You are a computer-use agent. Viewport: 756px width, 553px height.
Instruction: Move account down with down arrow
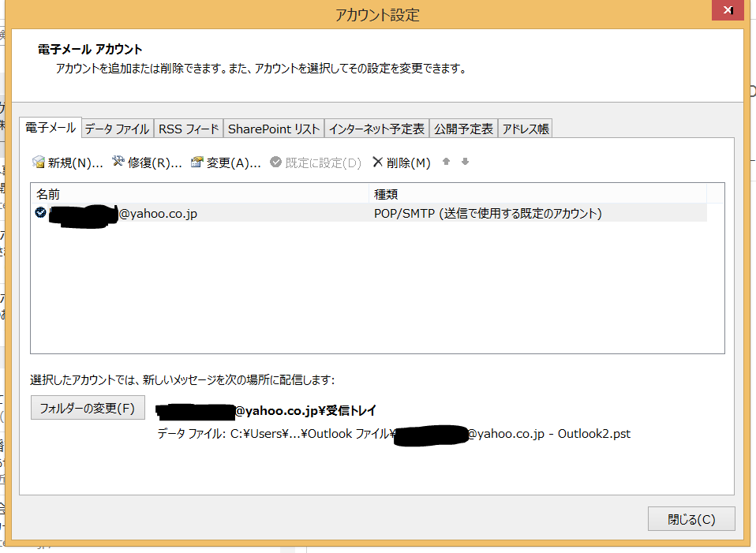click(x=466, y=162)
